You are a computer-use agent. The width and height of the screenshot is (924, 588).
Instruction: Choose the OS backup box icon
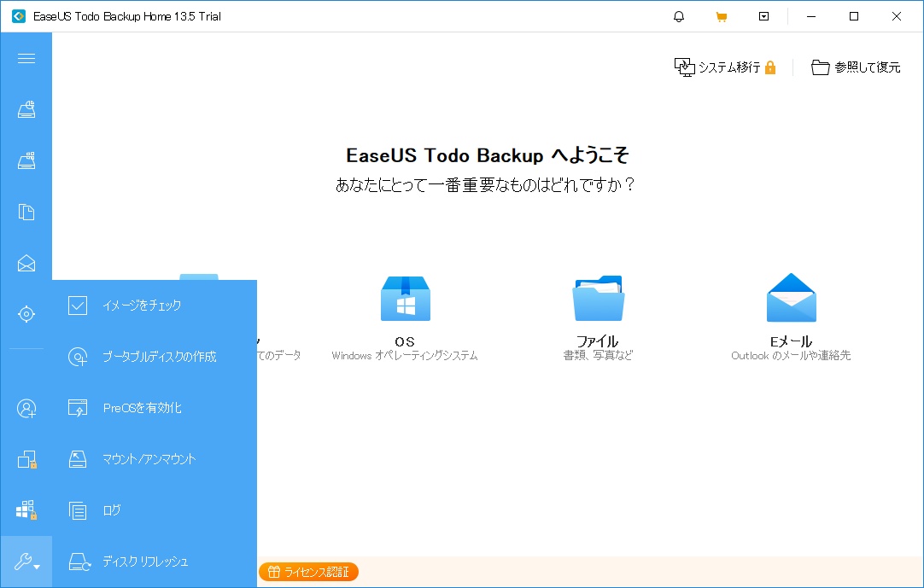406,298
